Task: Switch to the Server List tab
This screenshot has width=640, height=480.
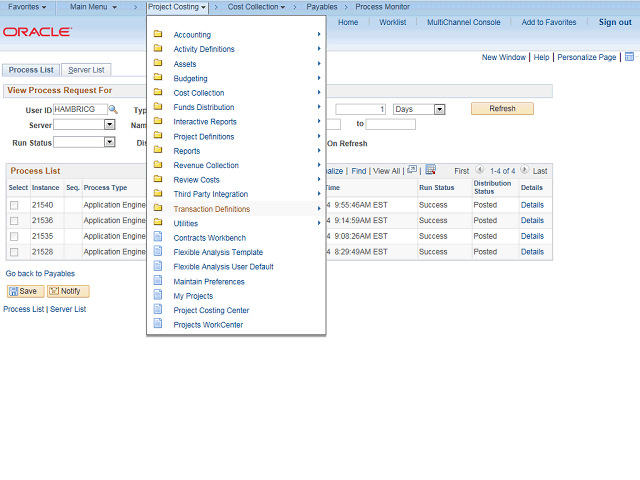Action: click(x=86, y=70)
